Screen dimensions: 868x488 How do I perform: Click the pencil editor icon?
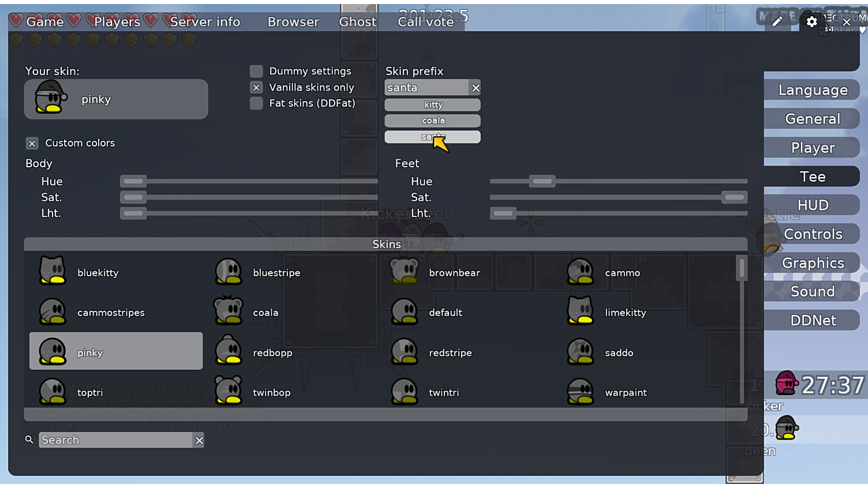[x=777, y=22]
